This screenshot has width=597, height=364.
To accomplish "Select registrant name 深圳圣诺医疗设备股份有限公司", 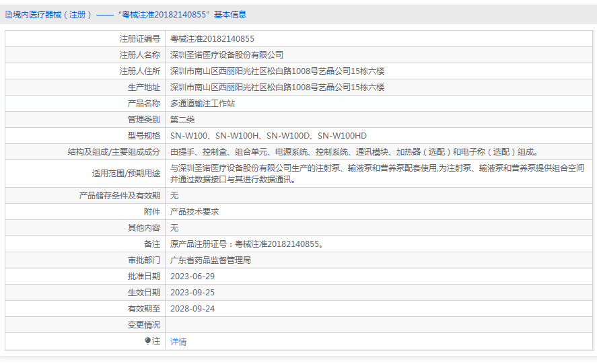I will click(x=227, y=54).
